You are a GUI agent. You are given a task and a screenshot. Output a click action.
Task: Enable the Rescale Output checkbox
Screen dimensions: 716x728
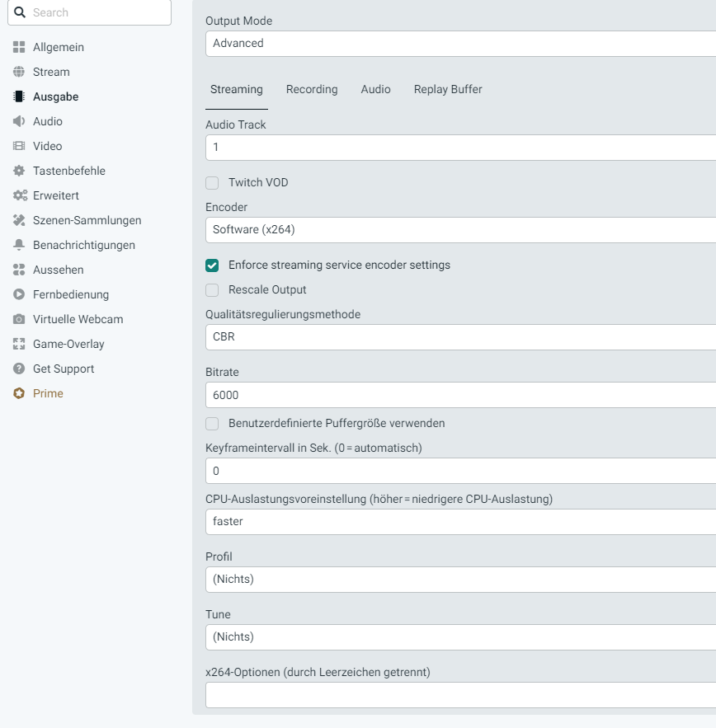pyautogui.click(x=212, y=290)
